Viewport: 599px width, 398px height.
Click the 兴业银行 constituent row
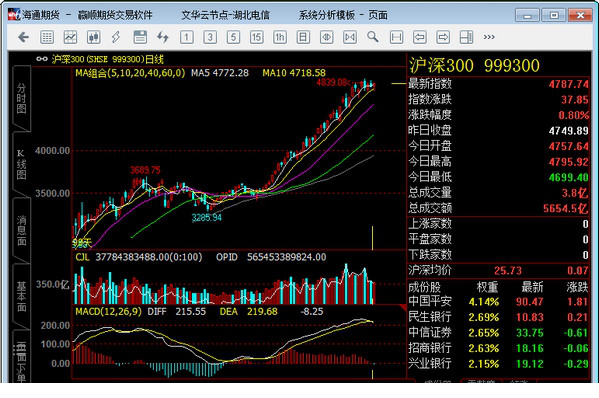pos(498,364)
